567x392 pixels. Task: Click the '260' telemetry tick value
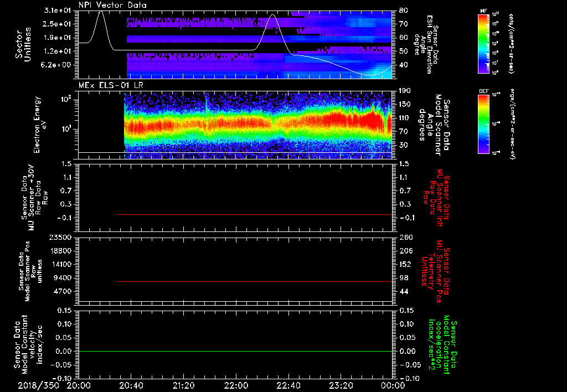(x=406, y=237)
